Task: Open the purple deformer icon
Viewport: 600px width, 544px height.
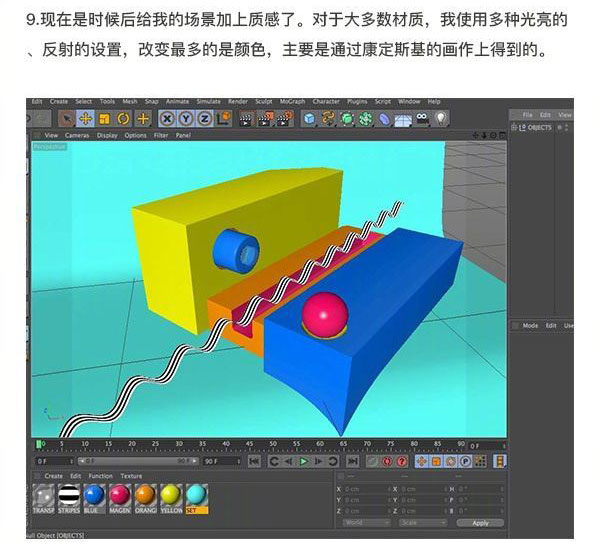Action: click(x=385, y=119)
